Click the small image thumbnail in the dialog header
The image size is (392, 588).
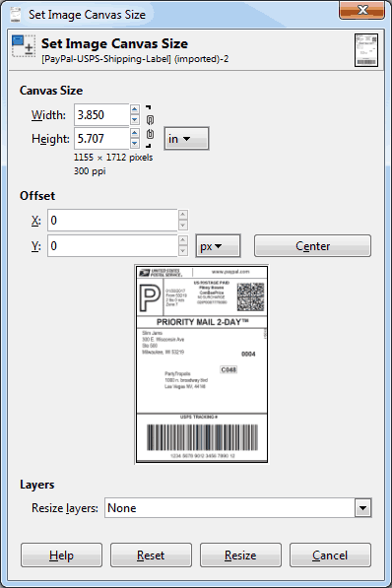click(366, 50)
